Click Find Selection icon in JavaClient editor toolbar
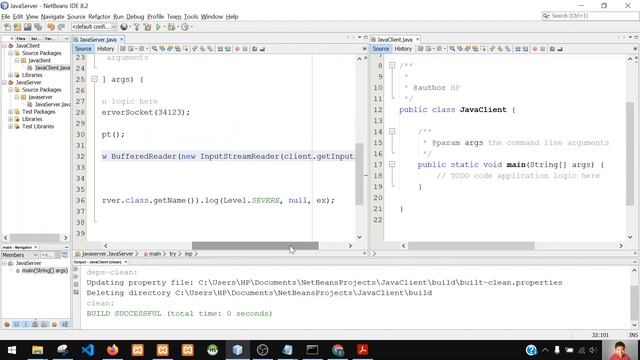Image resolution: width=640 pixels, height=360 pixels. pyautogui.click(x=452, y=49)
